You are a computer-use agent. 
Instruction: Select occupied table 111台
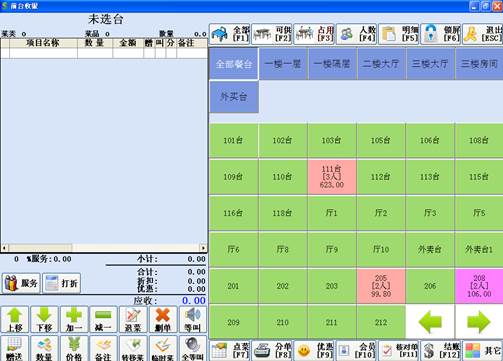[x=332, y=177]
